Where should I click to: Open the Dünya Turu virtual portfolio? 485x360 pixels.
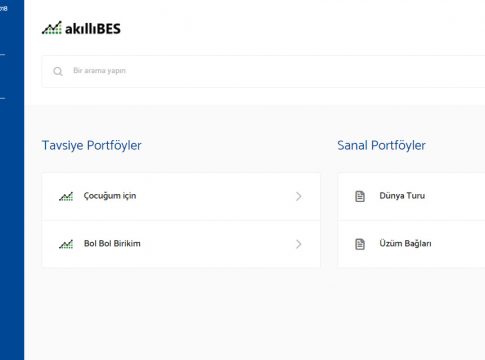click(402, 196)
